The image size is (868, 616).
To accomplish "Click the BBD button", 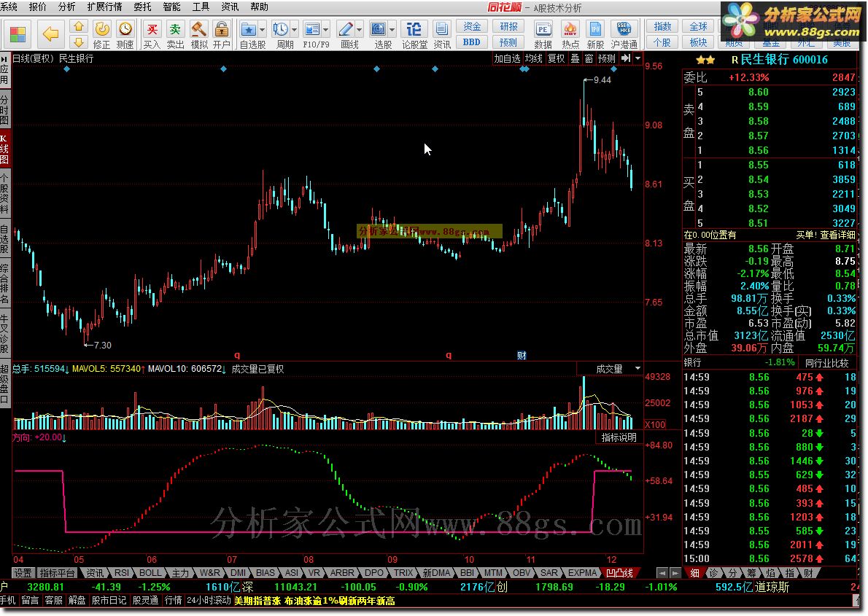I will click(x=472, y=42).
